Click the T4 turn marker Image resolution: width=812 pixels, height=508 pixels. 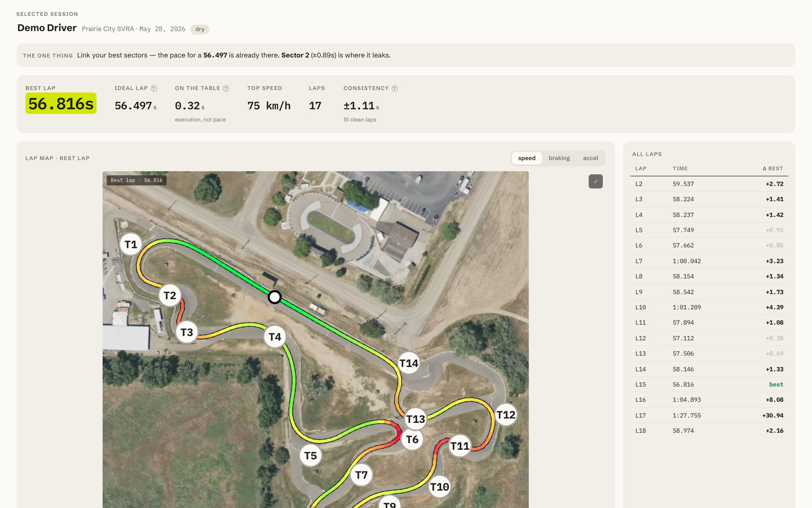pos(275,337)
